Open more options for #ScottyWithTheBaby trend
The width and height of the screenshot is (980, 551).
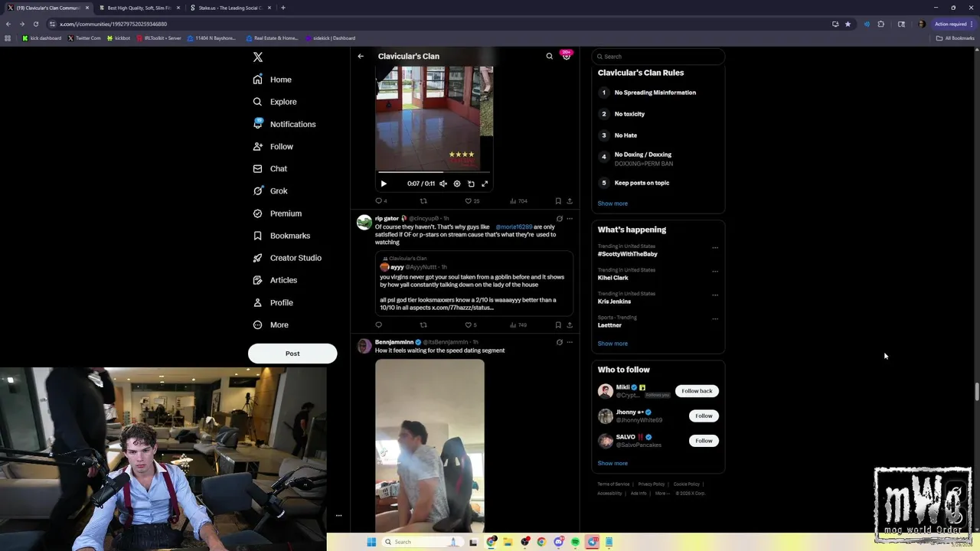715,247
